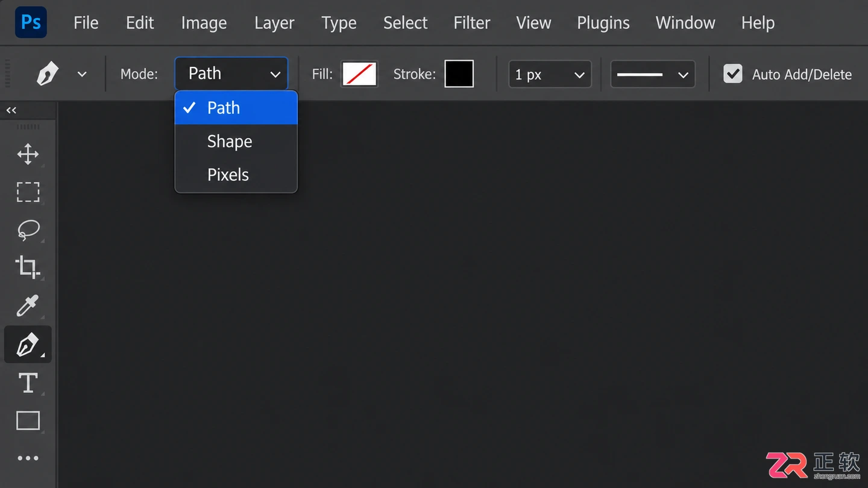
Task: Open the Layer menu
Action: coord(274,23)
